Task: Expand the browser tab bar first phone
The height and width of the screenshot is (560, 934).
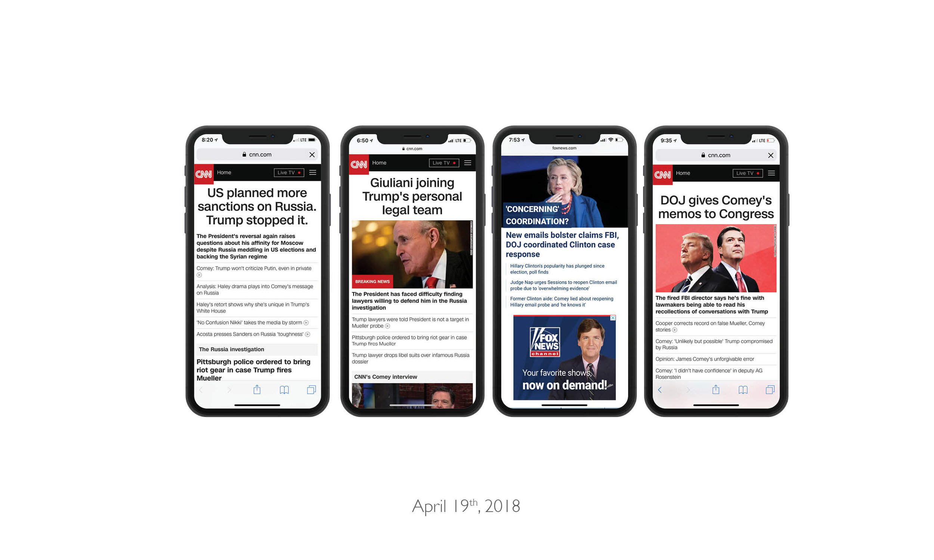Action: coord(311,389)
